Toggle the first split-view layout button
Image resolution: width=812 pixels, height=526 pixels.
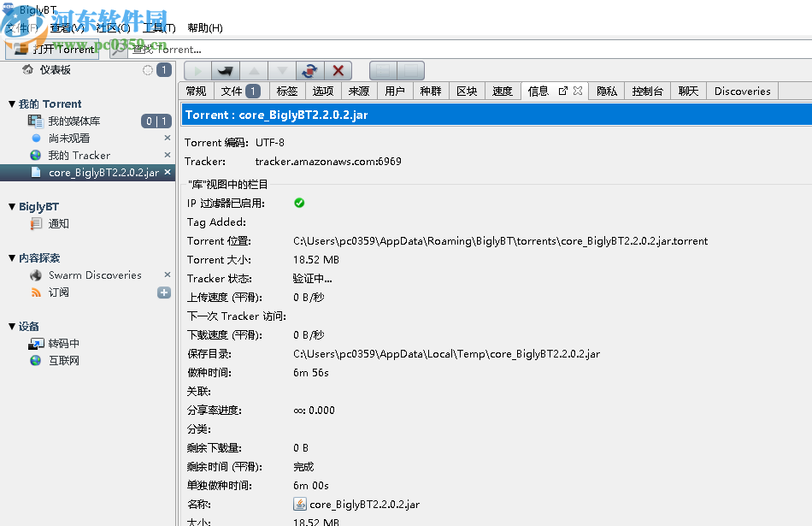tap(383, 70)
